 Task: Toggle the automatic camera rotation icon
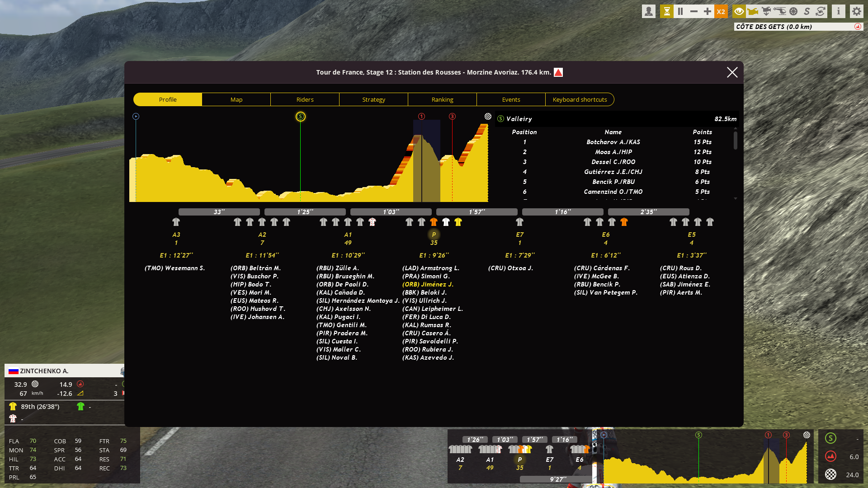821,11
